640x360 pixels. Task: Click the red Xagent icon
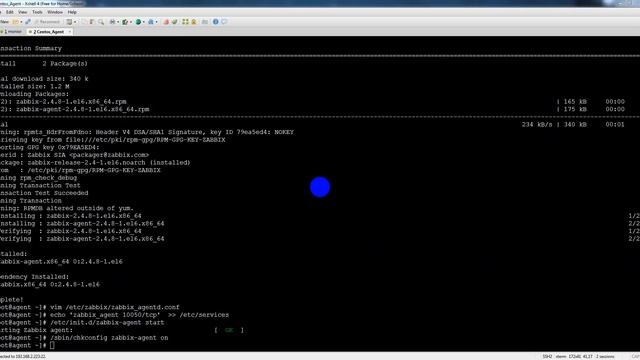(x=166, y=22)
